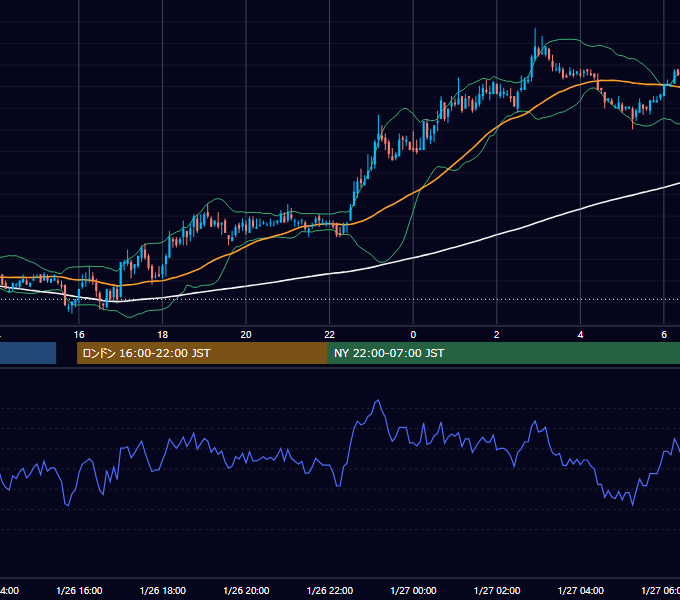The width and height of the screenshot is (680, 600).
Task: Click the 1/26 20:00 date label
Action: [246, 590]
